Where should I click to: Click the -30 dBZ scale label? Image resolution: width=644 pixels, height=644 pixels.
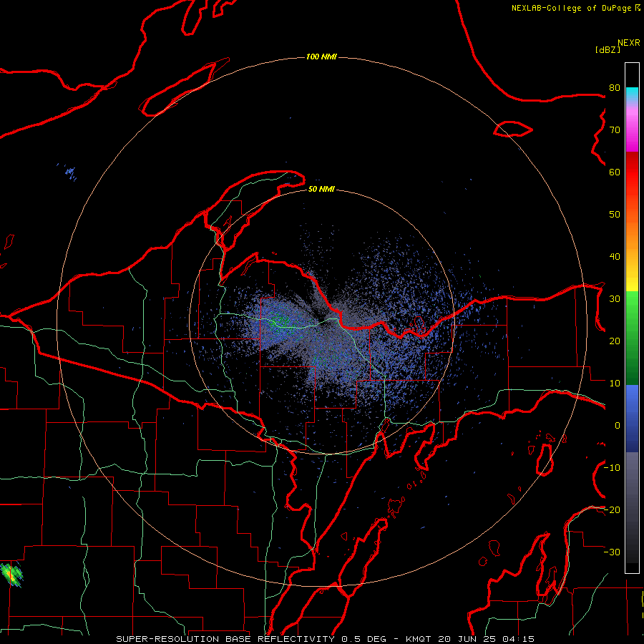(x=612, y=552)
